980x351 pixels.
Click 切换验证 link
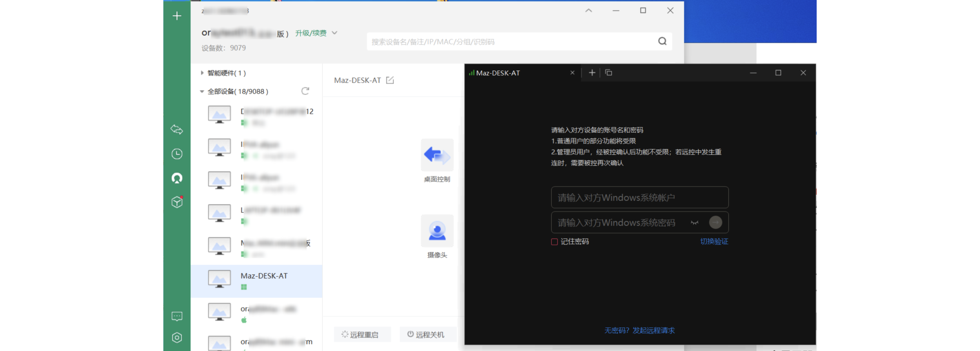coord(714,241)
